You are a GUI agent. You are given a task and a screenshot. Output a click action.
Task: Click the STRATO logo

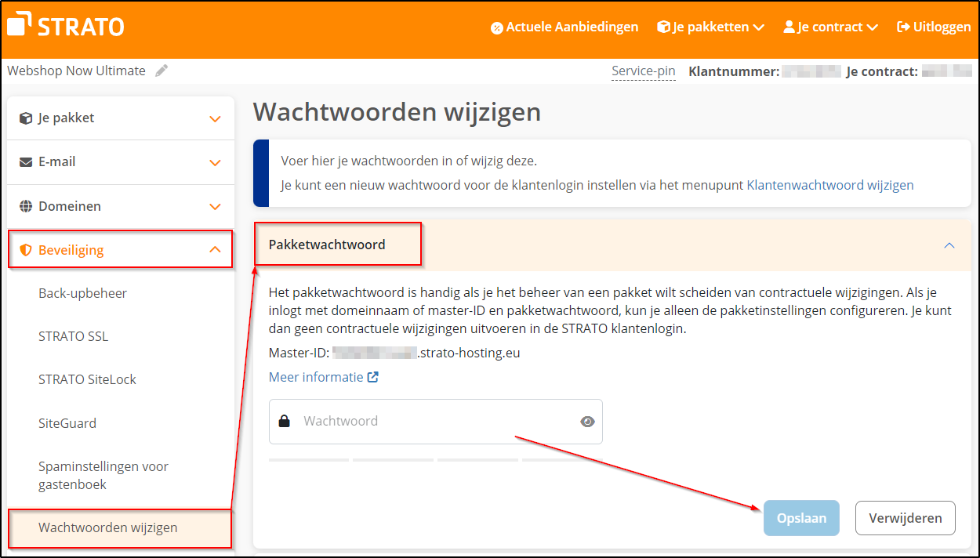[x=65, y=25]
